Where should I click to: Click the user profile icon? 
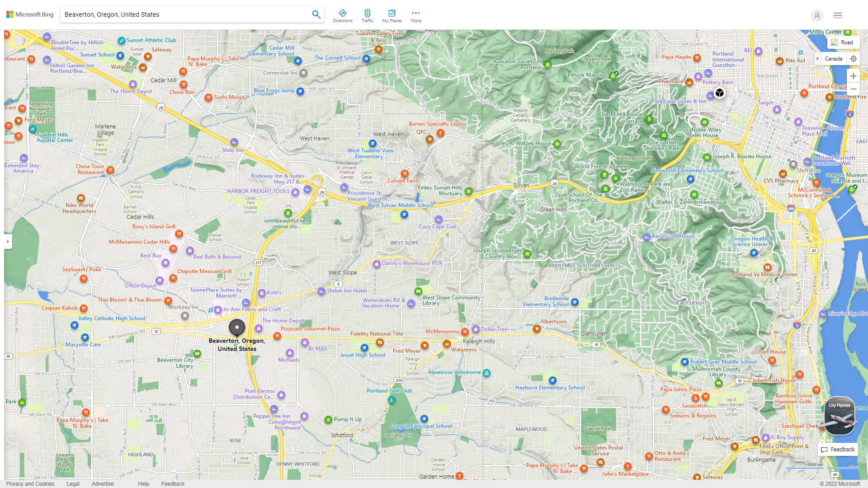click(x=817, y=16)
